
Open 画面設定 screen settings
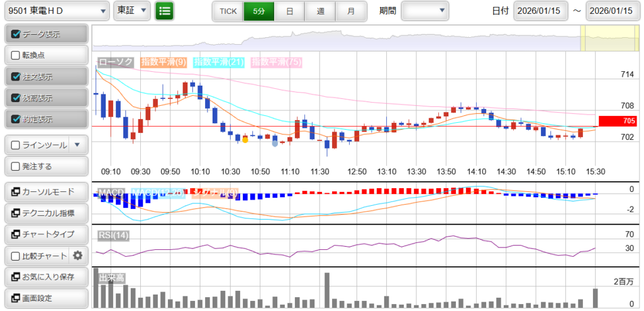tap(46, 298)
